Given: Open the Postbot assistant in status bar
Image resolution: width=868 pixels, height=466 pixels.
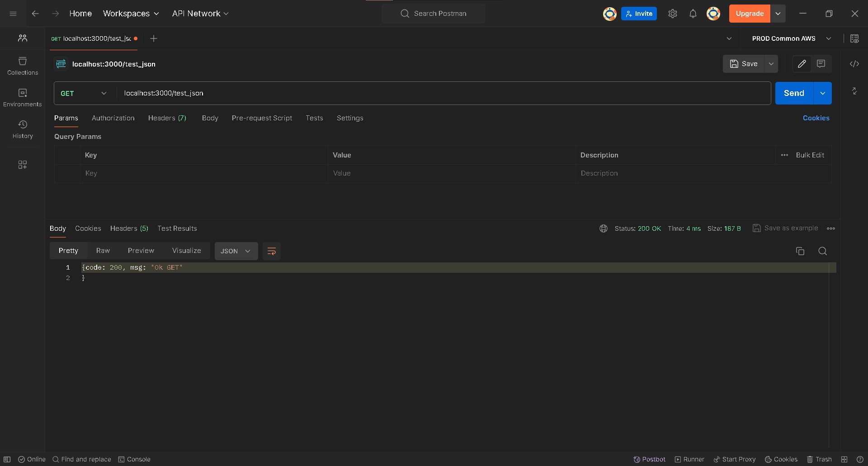Looking at the screenshot, I should pyautogui.click(x=649, y=459).
